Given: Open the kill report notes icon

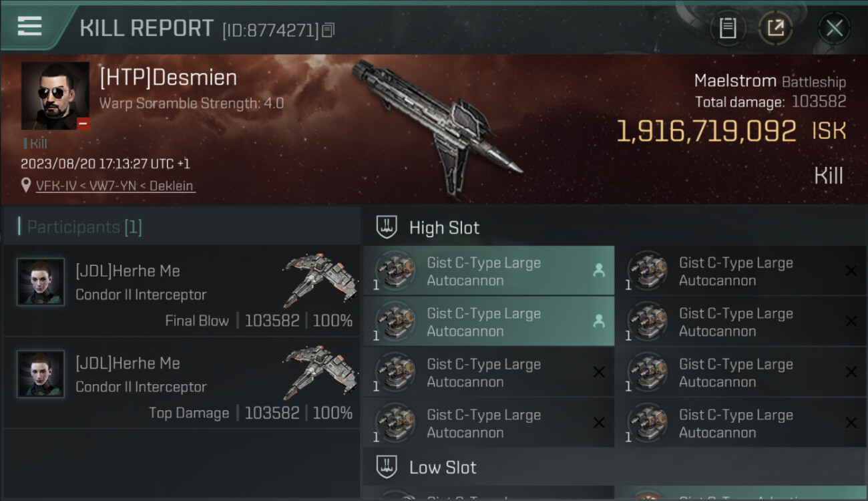Looking at the screenshot, I should [728, 28].
